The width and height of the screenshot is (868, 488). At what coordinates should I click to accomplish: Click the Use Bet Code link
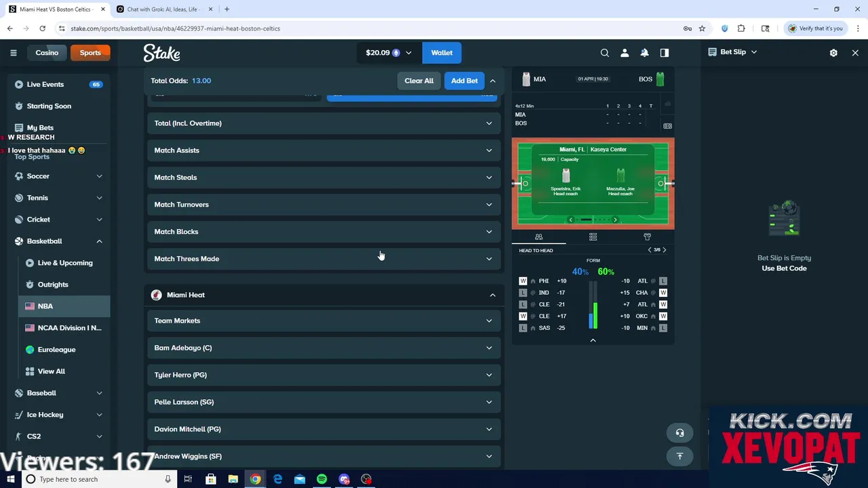point(784,268)
